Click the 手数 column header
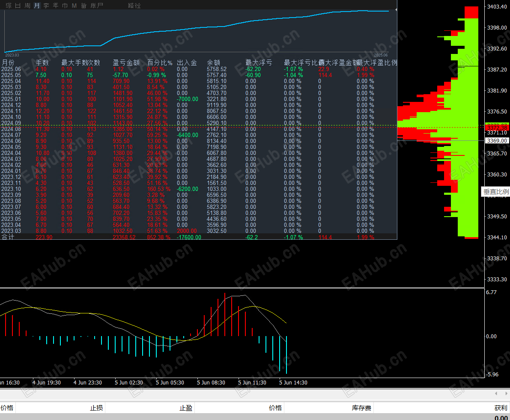 coord(42,63)
